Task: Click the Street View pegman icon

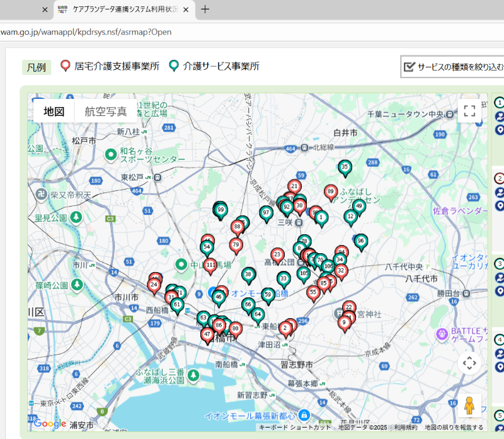Action: (x=469, y=406)
